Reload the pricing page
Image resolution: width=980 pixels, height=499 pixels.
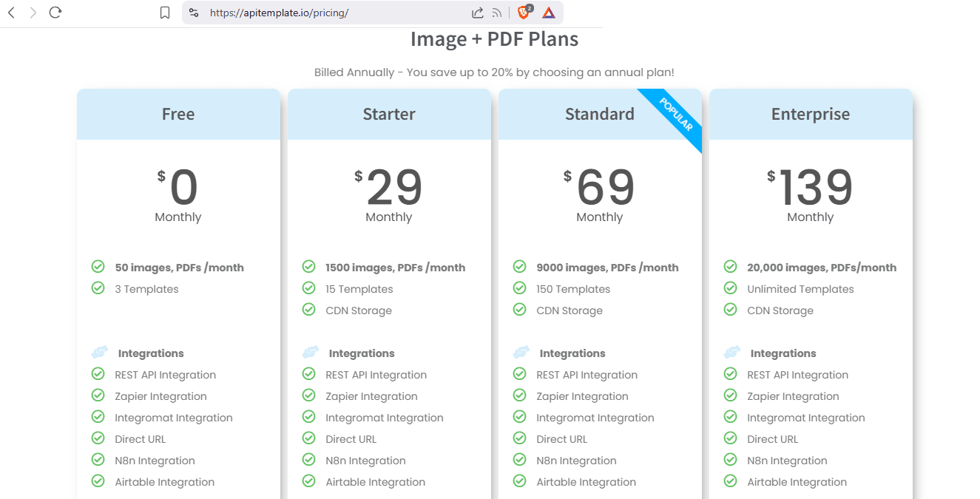[x=55, y=13]
